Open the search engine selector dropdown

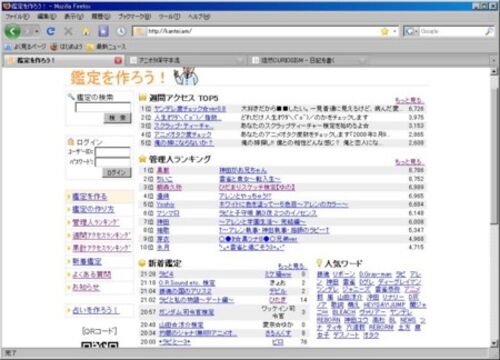(411, 31)
